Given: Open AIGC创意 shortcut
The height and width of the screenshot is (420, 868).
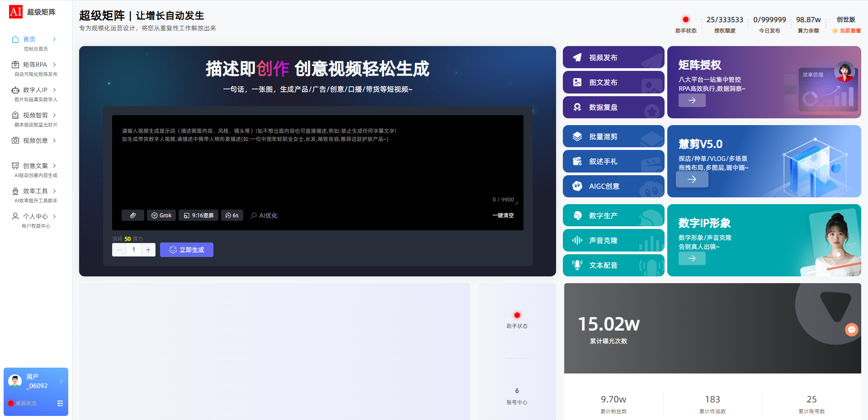Looking at the screenshot, I should [613, 186].
